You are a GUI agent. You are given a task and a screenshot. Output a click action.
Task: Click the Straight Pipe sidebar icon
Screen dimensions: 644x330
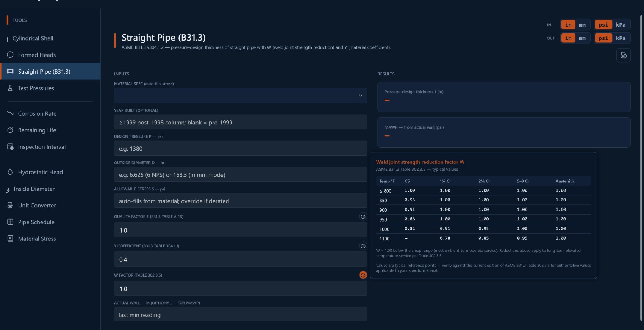click(x=10, y=71)
